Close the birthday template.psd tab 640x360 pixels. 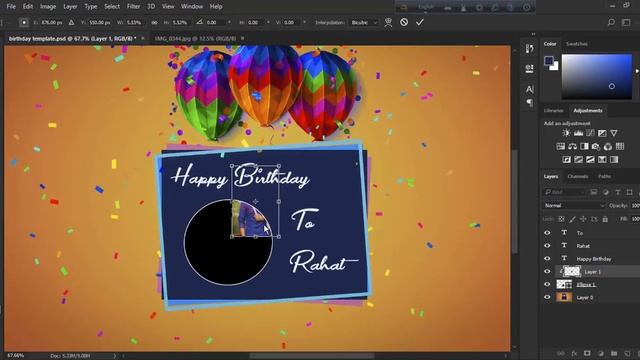[142, 38]
